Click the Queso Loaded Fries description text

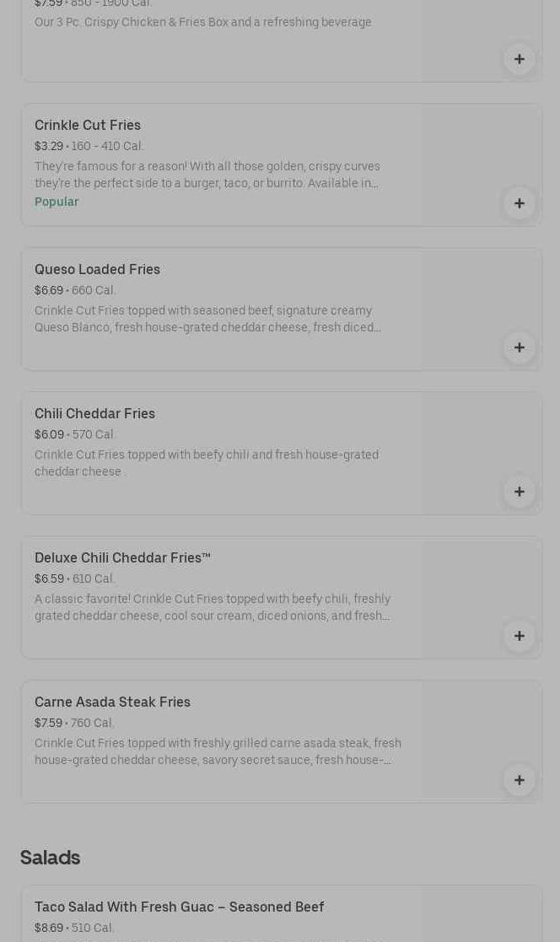(207, 319)
